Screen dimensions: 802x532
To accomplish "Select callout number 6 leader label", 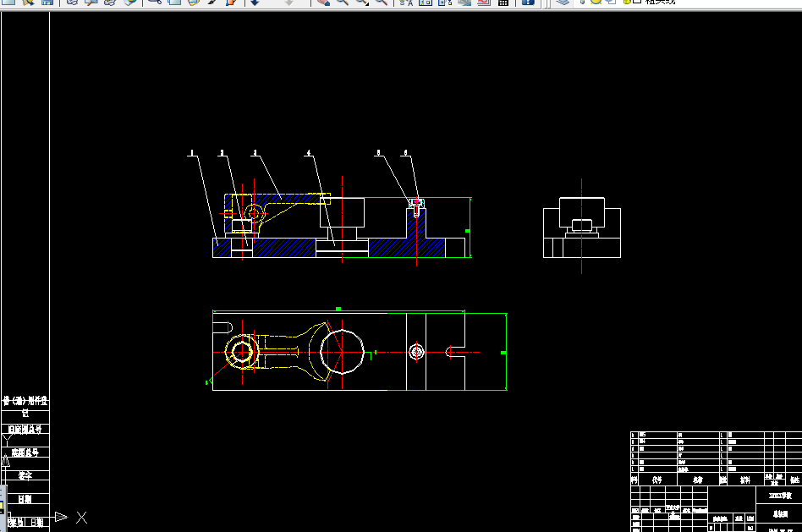I will (x=405, y=152).
